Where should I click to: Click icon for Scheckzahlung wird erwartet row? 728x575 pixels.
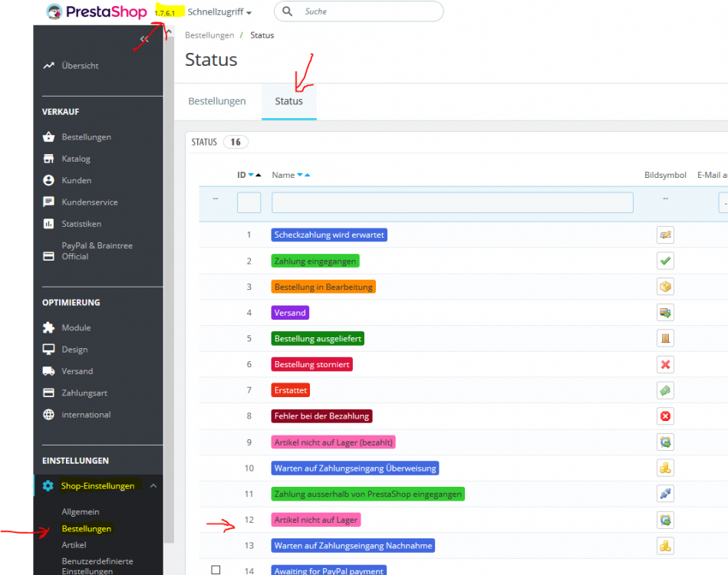pyautogui.click(x=665, y=235)
